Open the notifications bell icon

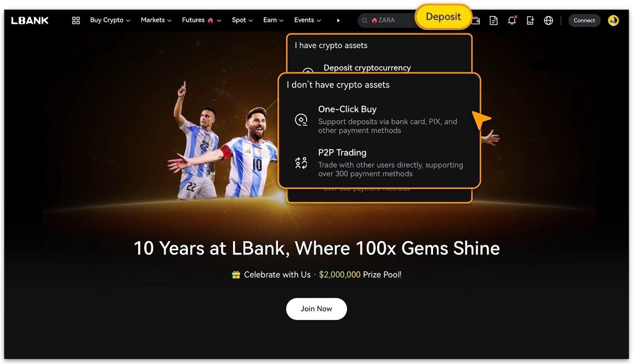(x=512, y=20)
